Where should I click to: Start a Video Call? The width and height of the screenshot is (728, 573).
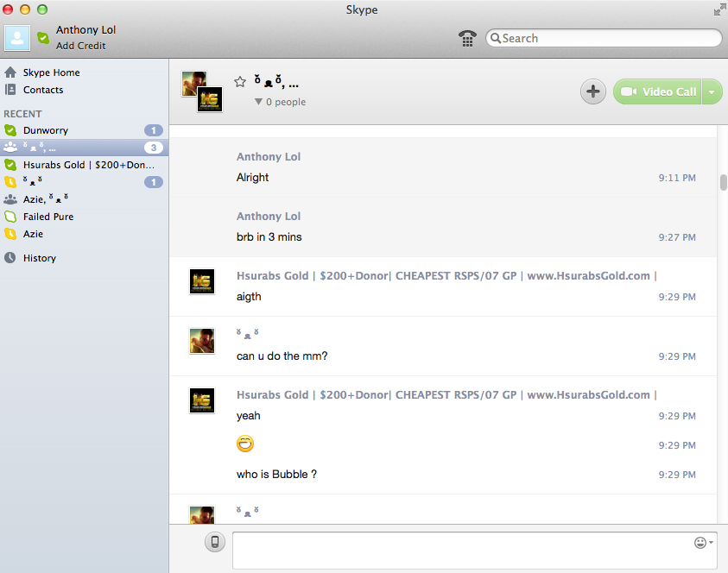657,91
